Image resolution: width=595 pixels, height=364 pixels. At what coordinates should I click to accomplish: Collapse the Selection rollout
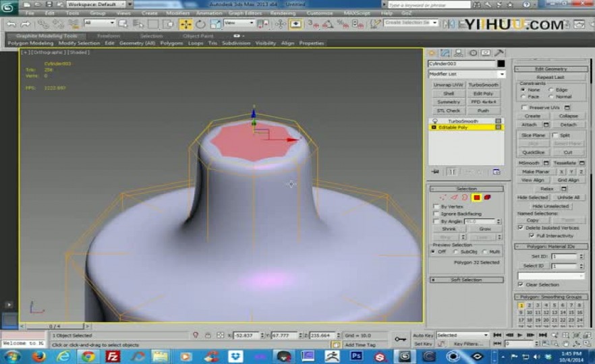coord(466,189)
